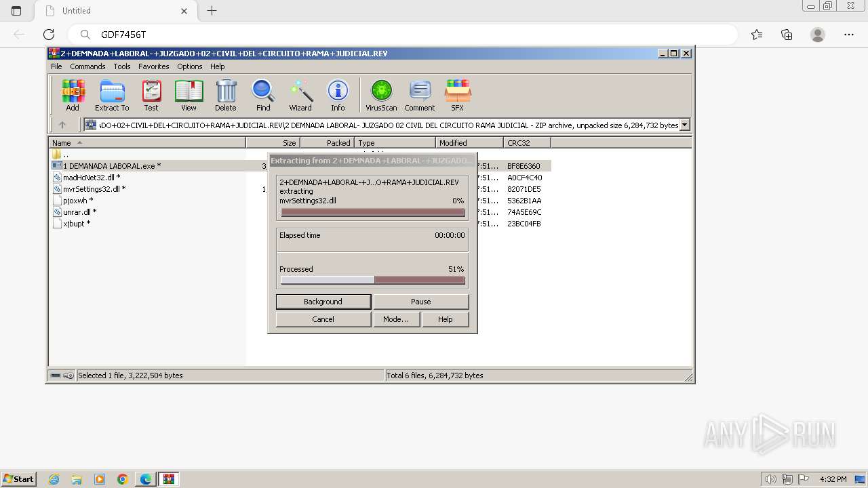Viewport: 868px width, 488px height.
Task: Open the Tools menu
Action: pyautogui.click(x=122, y=66)
